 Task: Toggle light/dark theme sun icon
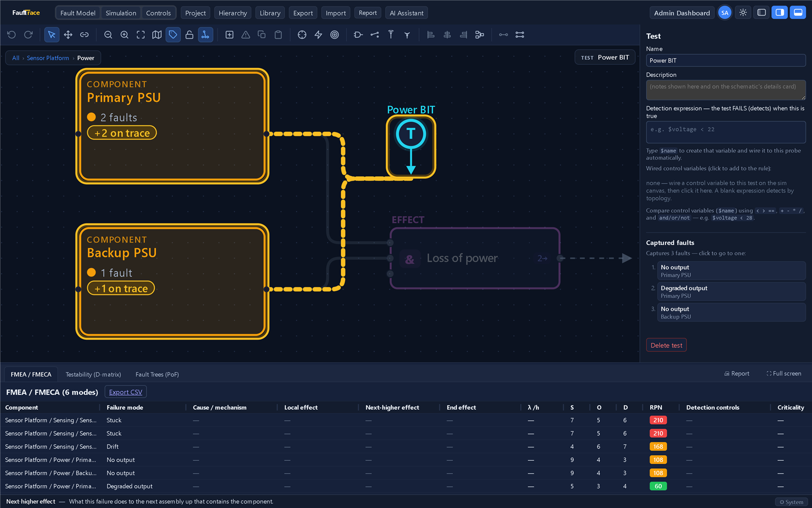(743, 13)
